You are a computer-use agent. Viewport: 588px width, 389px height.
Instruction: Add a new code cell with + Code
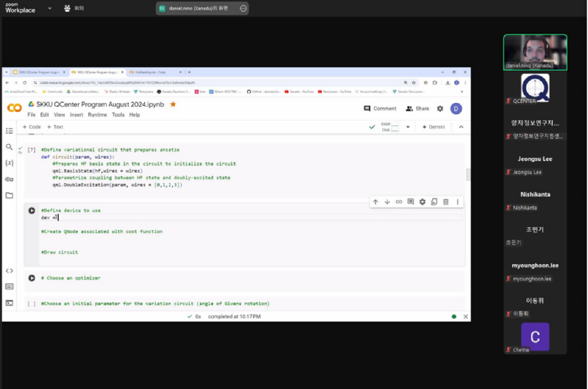click(x=32, y=127)
